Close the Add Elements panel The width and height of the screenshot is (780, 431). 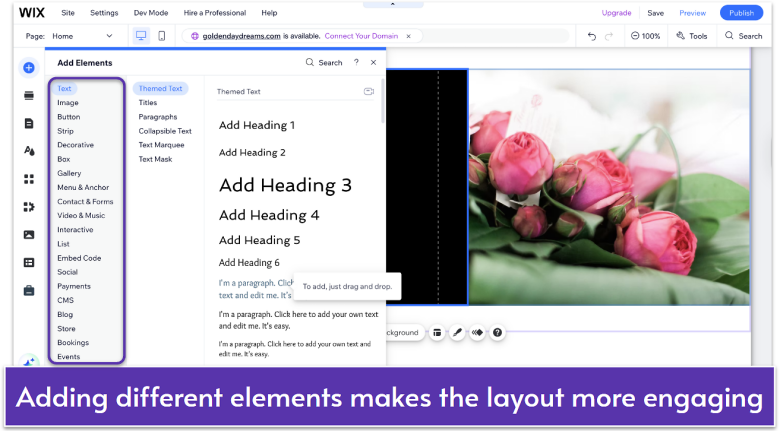(374, 62)
